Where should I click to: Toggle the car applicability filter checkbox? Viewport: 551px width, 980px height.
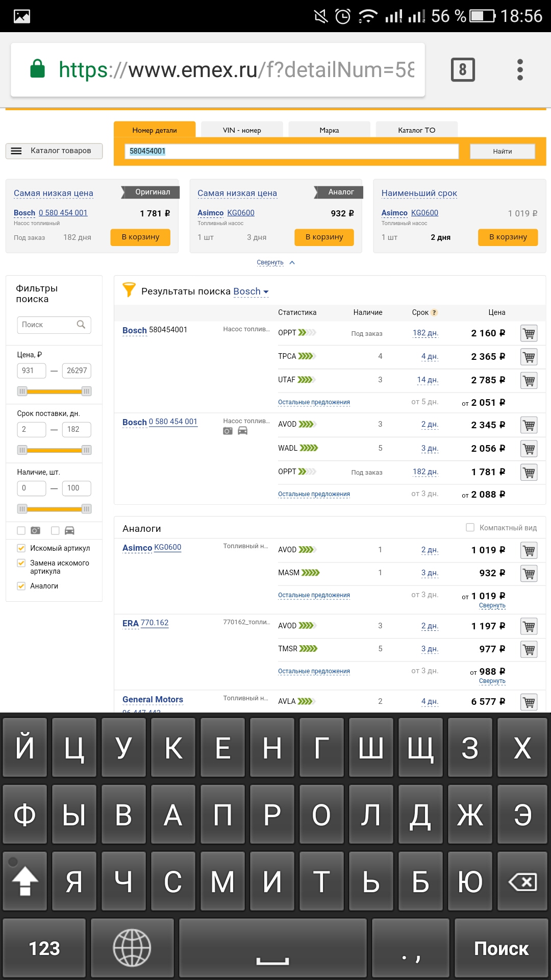(x=55, y=531)
